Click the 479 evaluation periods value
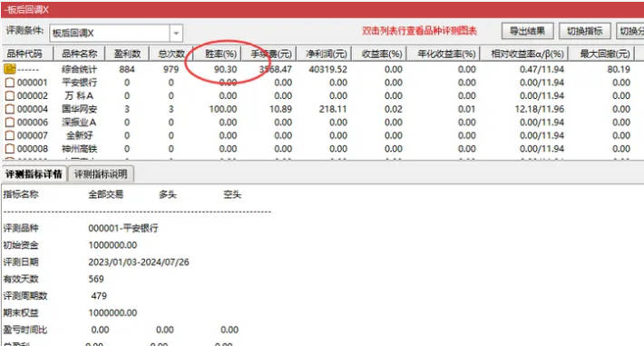The image size is (644, 346). click(x=99, y=296)
